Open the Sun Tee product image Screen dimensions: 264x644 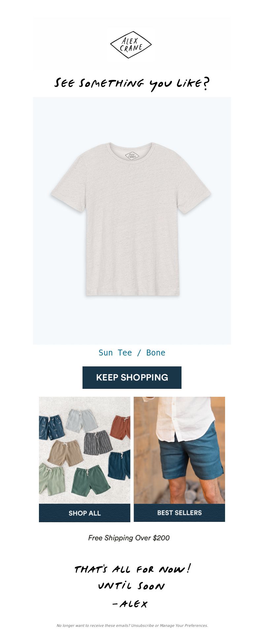pos(132,220)
